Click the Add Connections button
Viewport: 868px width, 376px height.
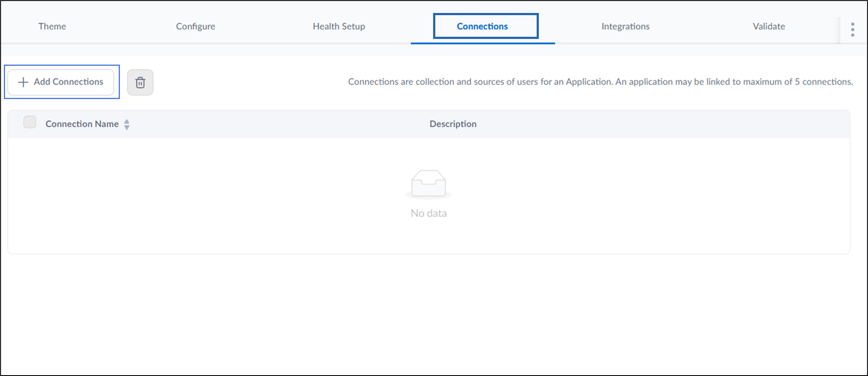61,82
